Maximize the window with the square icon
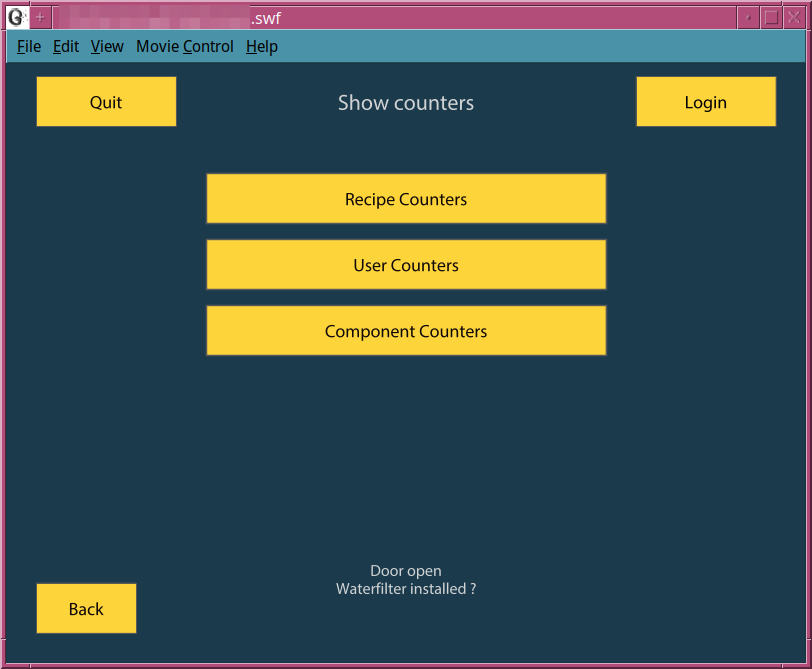812x669 pixels. (771, 17)
